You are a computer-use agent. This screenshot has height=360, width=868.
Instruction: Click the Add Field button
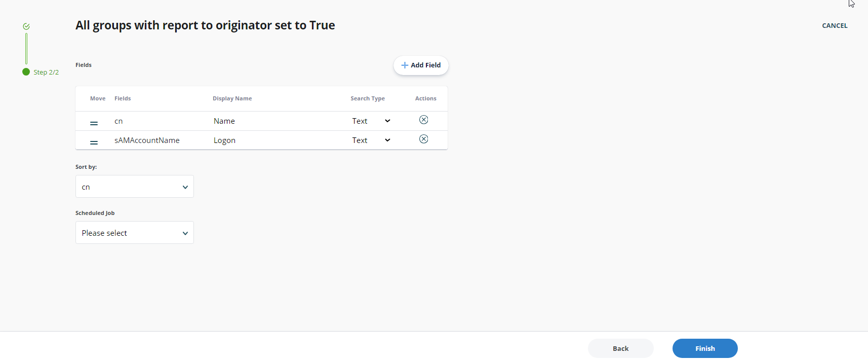point(421,65)
